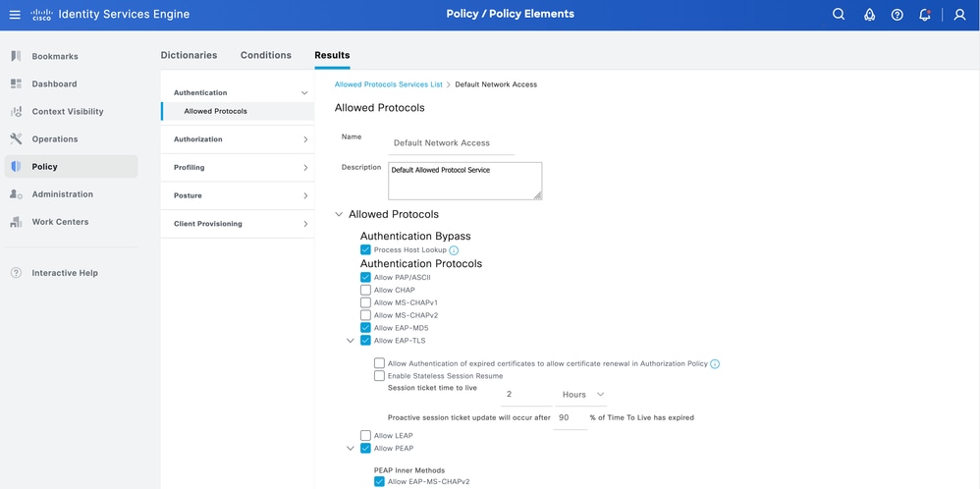Enable Allow CHAP checkbox

click(365, 290)
